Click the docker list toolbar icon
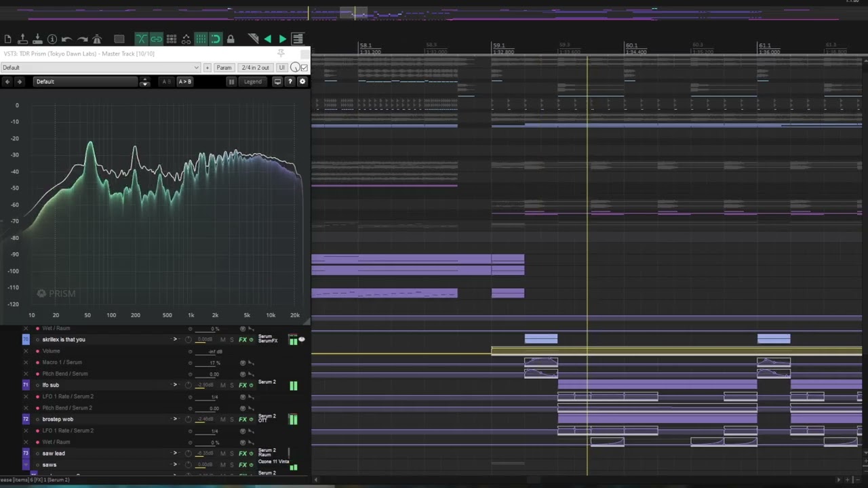 (298, 39)
